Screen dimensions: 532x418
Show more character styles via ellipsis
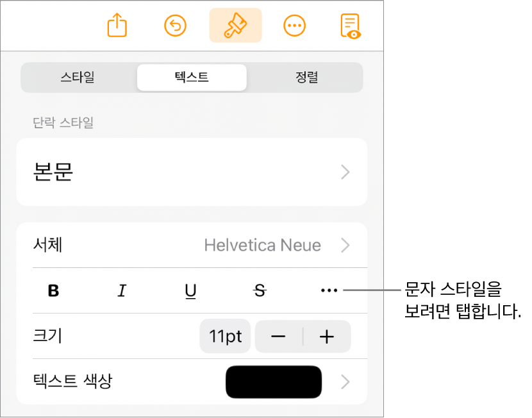pyautogui.click(x=329, y=290)
